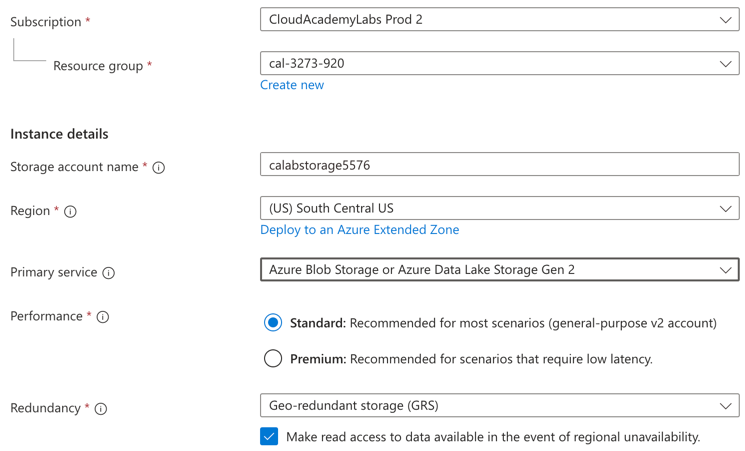The height and width of the screenshot is (451, 745).
Task: Click the chevron arrow in Resource group field
Action: pyautogui.click(x=725, y=64)
